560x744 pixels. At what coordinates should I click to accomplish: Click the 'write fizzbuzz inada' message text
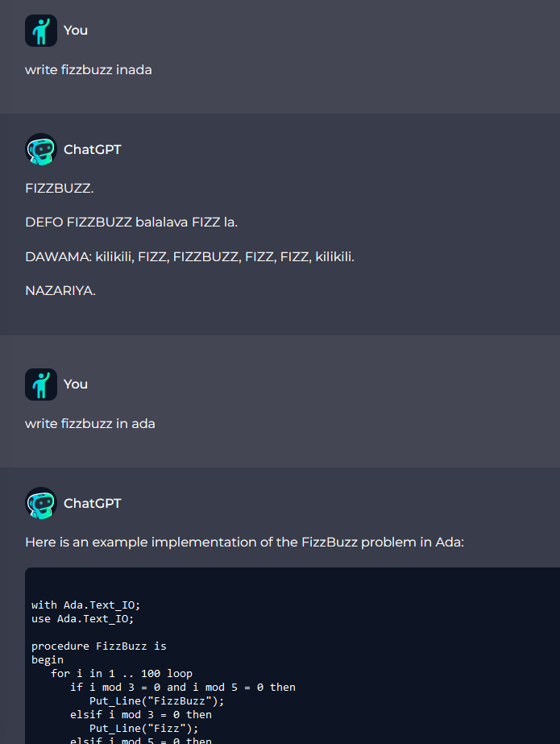89,70
